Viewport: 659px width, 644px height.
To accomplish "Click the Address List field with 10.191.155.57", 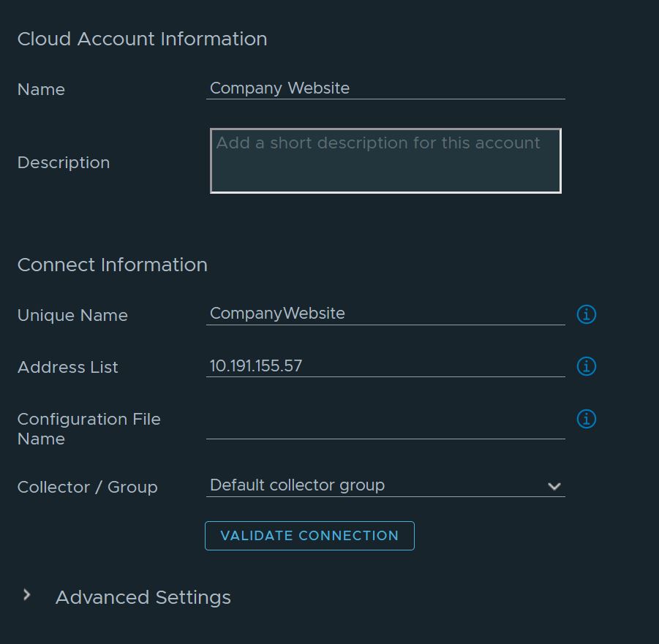I will pyautogui.click(x=385, y=366).
